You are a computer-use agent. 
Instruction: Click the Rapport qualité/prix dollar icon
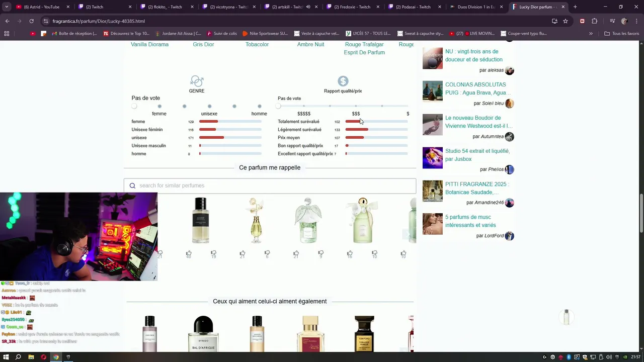pos(343,81)
